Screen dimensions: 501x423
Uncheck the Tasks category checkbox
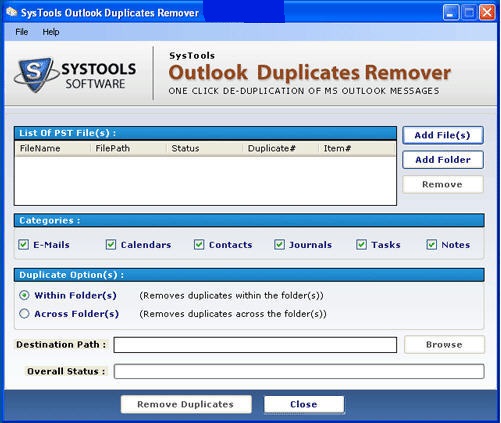(361, 245)
